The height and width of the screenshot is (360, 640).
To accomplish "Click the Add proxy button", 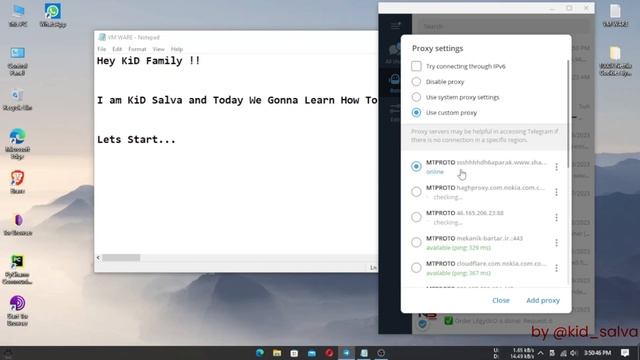I will tap(543, 300).
